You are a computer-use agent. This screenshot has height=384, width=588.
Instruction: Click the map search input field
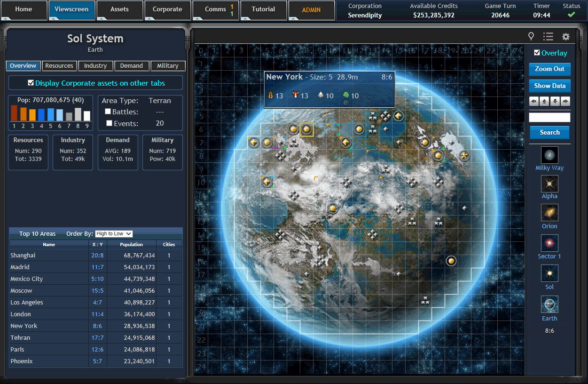(x=549, y=117)
